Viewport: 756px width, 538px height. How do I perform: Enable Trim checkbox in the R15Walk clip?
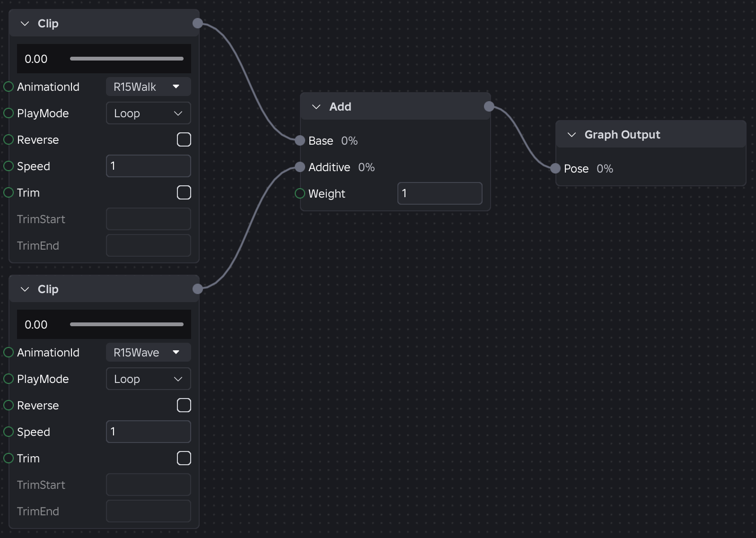tap(184, 192)
